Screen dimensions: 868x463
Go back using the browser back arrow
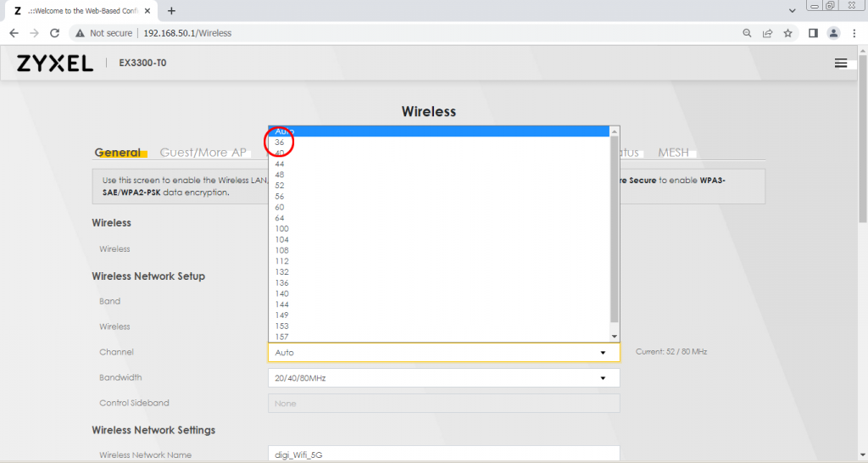tap(14, 33)
